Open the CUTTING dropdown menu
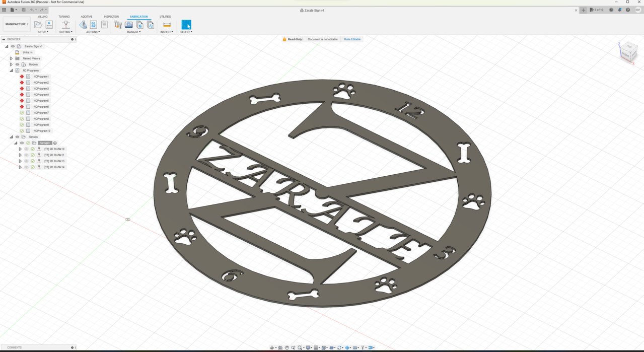This screenshot has height=352, width=644. coord(65,32)
